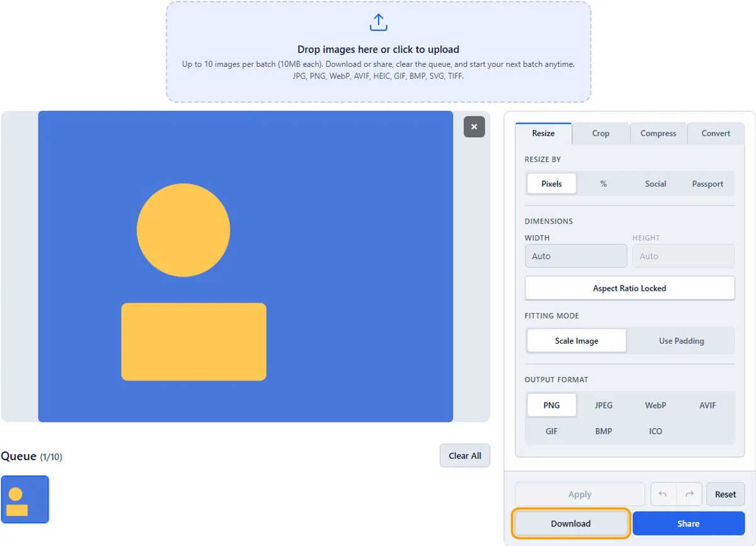Screen dimensions: 756x546
Task: Choose GIF output format
Action: (x=551, y=431)
